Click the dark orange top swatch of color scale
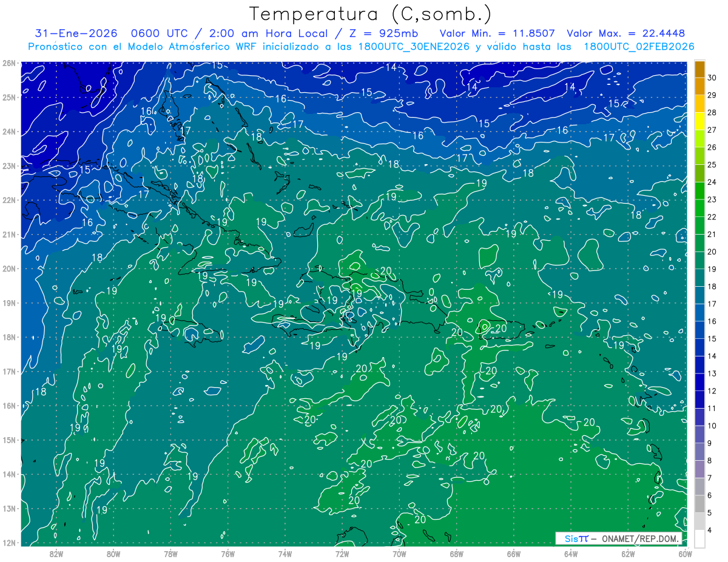 click(x=699, y=69)
